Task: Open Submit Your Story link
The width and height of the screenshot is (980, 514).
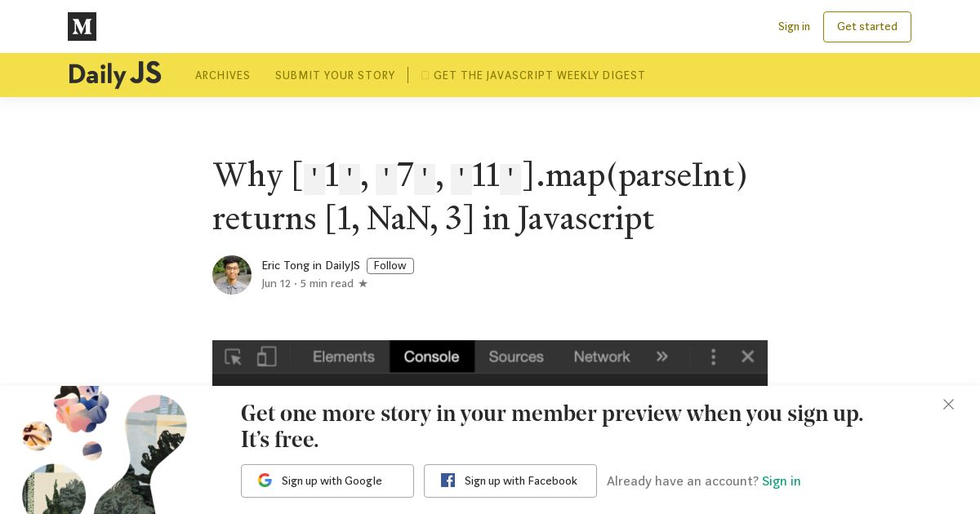Action: [x=335, y=75]
